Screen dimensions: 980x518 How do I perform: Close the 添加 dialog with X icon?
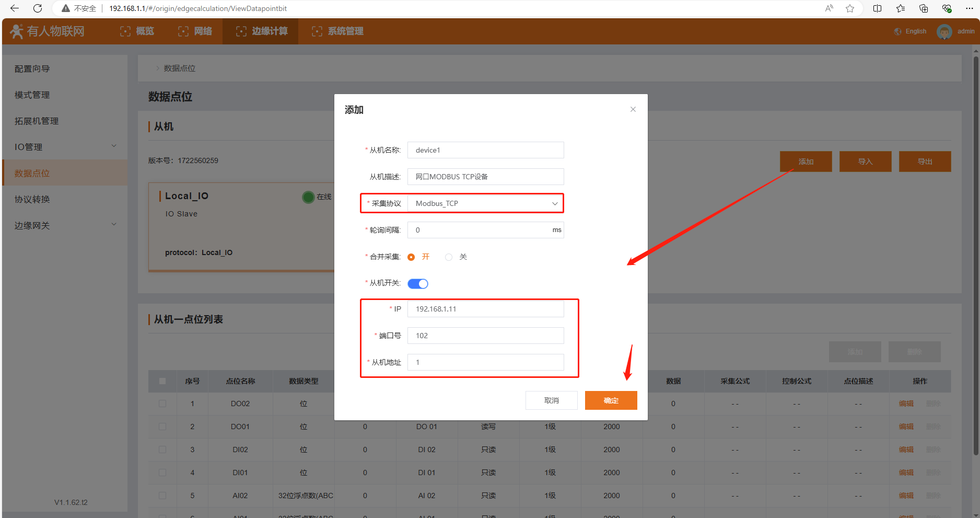click(633, 109)
